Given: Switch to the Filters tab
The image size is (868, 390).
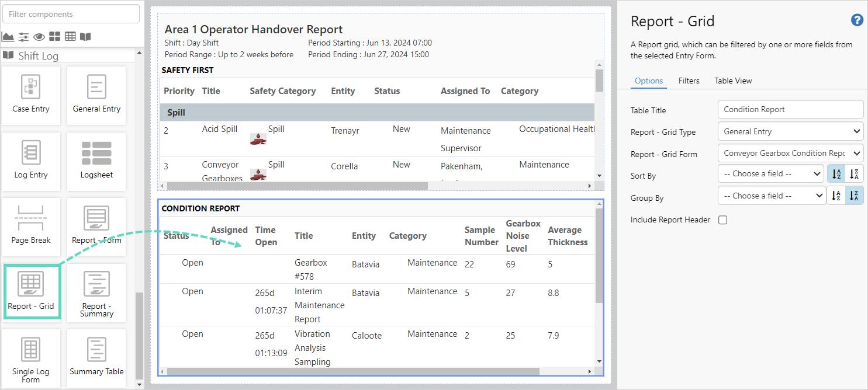Looking at the screenshot, I should [689, 81].
